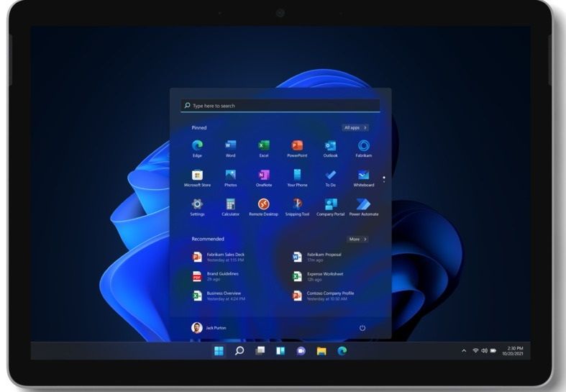Launch Power Automate
This screenshot has width=566, height=392.
(x=363, y=207)
